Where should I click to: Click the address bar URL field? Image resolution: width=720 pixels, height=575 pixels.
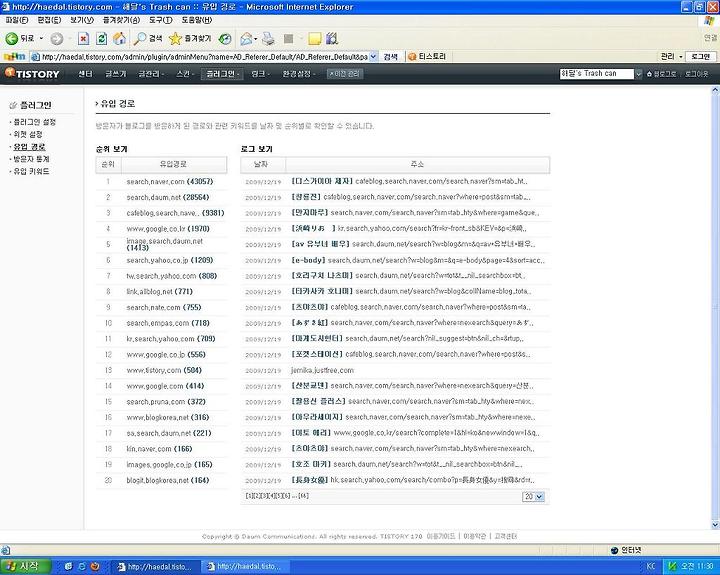(x=204, y=57)
